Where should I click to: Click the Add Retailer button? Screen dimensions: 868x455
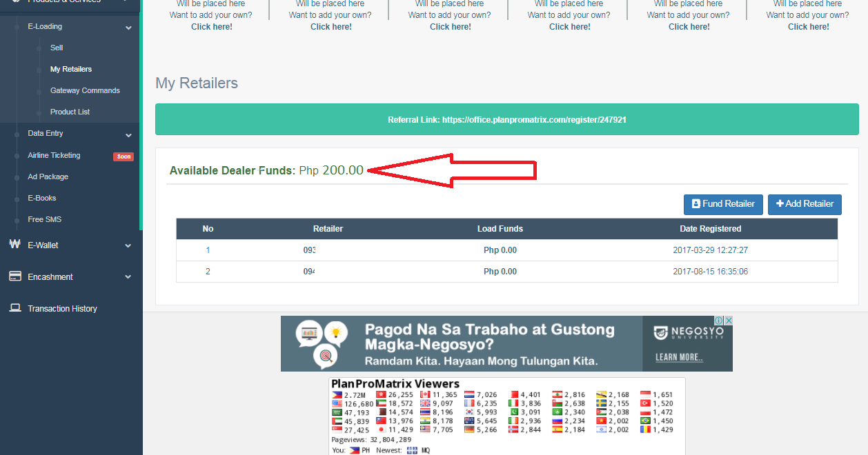point(805,204)
